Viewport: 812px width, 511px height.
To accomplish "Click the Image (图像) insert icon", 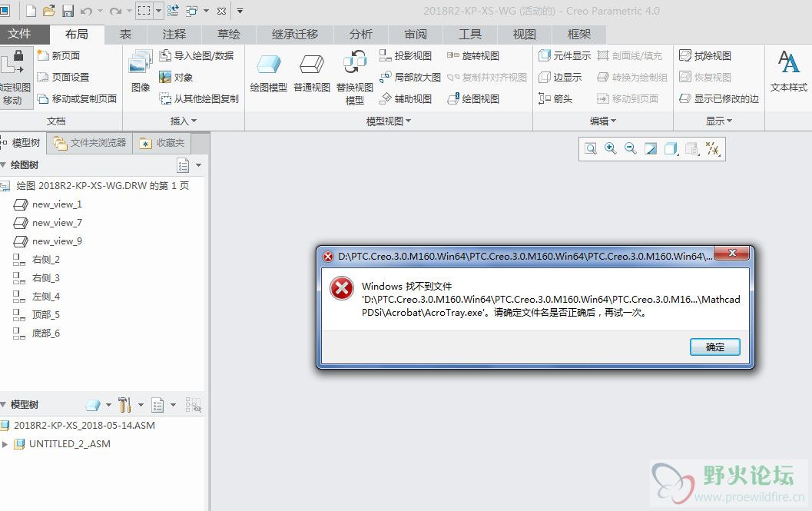I will 141,71.
